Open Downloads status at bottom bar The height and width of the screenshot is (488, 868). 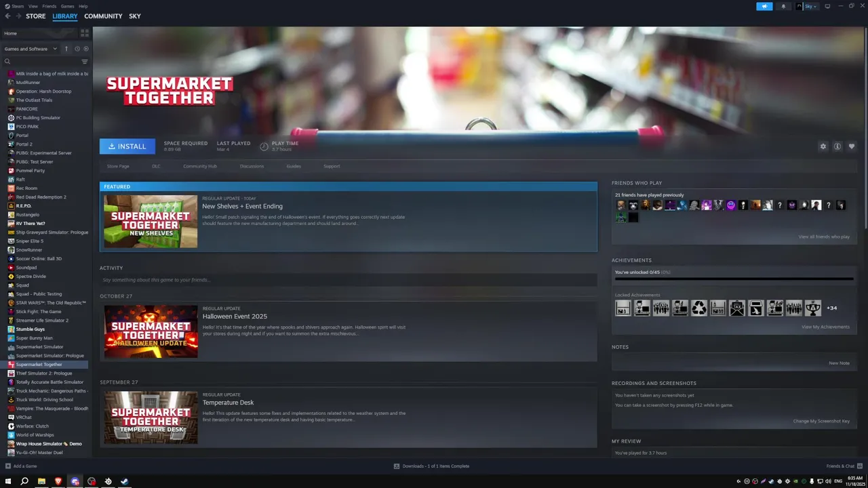pos(432,466)
